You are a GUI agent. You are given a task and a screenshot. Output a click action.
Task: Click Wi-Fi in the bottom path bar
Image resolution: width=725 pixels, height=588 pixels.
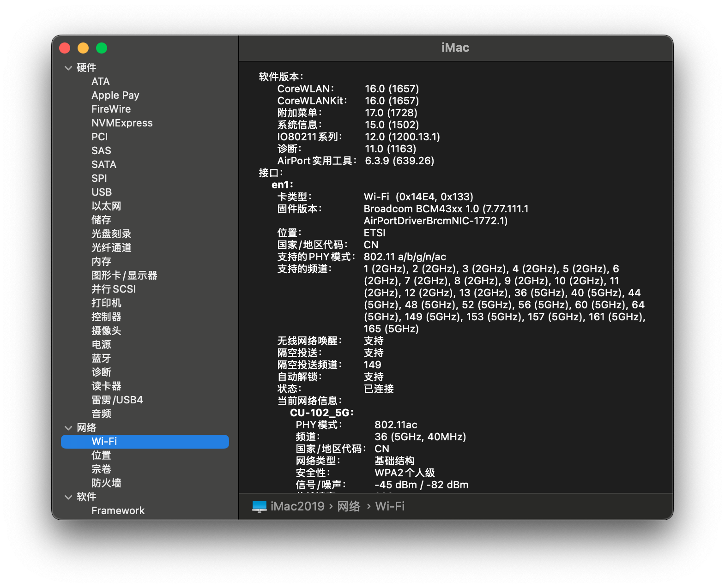tap(390, 506)
